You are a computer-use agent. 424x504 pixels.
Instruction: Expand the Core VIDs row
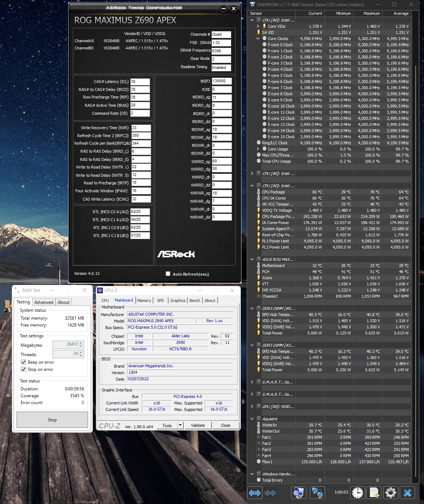(x=258, y=26)
